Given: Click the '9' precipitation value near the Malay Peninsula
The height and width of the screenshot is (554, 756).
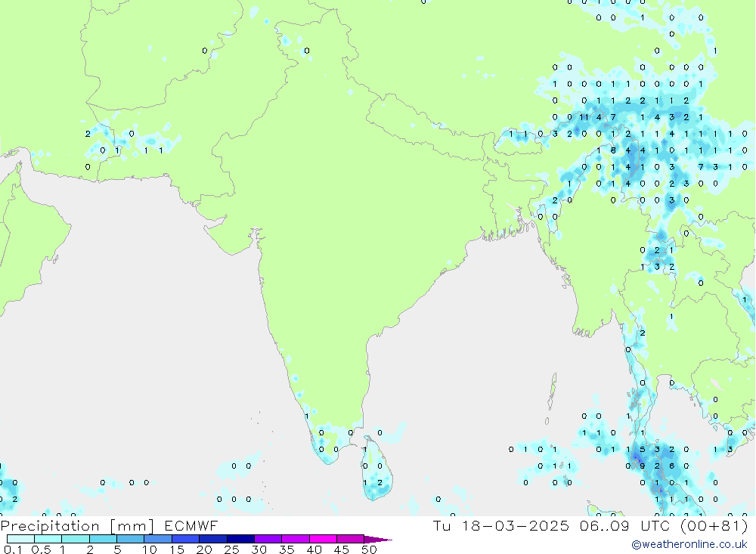Looking at the screenshot, I should click(x=642, y=466).
